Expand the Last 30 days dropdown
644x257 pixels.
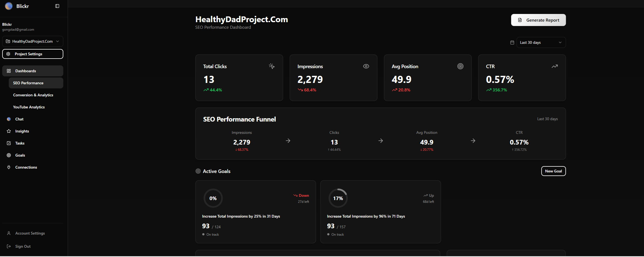click(540, 42)
